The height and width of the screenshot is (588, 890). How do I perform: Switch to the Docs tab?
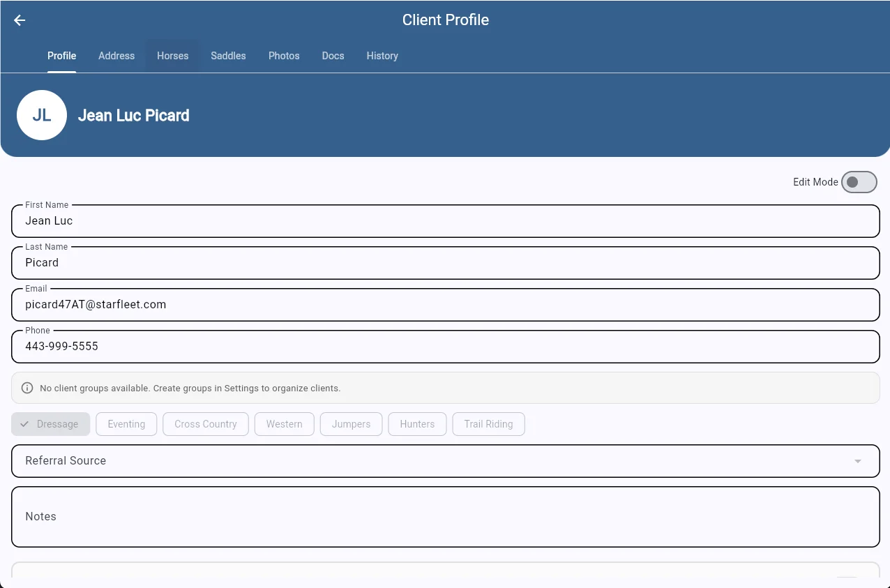click(x=333, y=56)
